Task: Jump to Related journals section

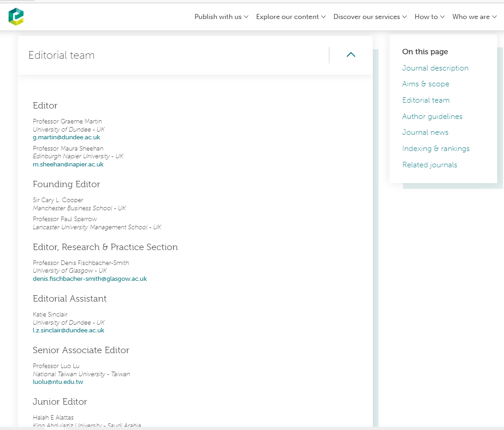Action: 429,165
